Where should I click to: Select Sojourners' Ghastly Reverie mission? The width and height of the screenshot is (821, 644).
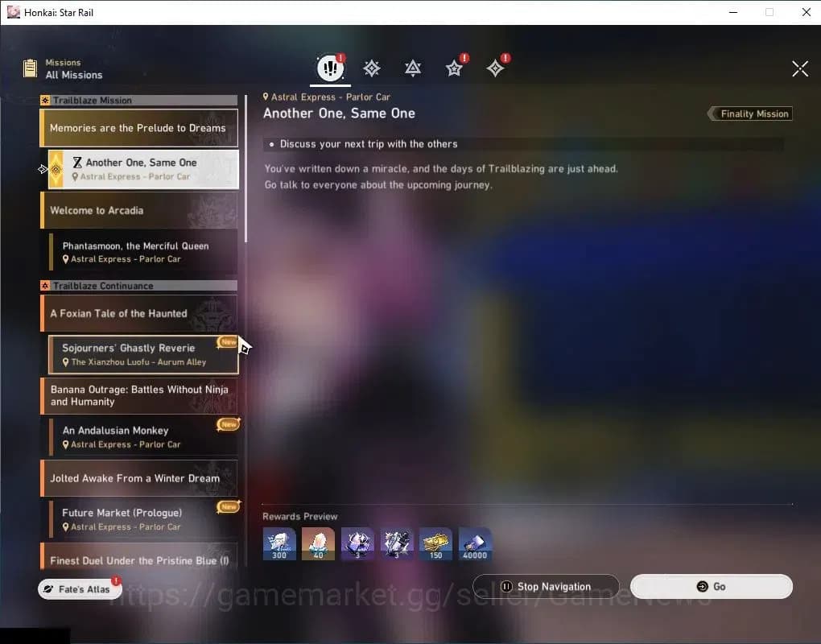tap(143, 354)
